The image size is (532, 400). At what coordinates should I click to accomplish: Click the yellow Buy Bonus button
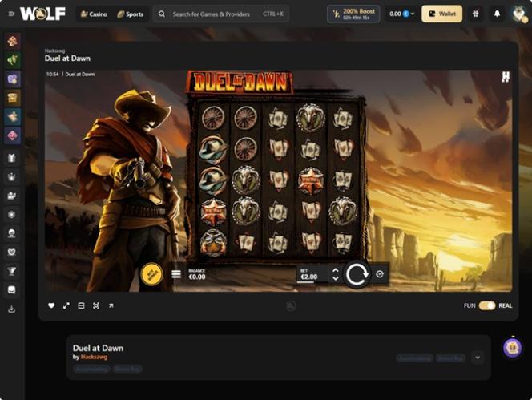click(152, 274)
